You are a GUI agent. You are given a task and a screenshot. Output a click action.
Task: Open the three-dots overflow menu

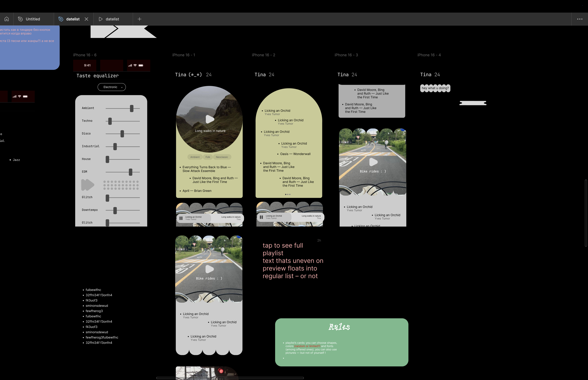click(580, 19)
